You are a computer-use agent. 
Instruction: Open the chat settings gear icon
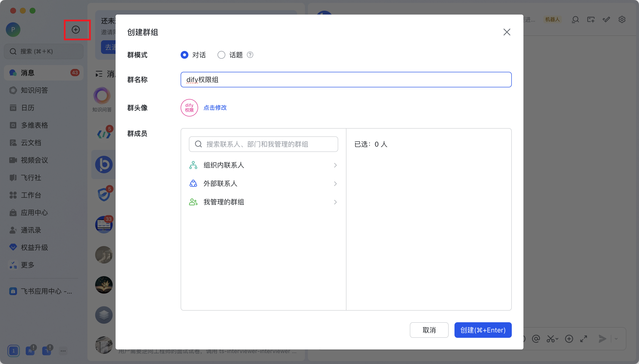(622, 19)
